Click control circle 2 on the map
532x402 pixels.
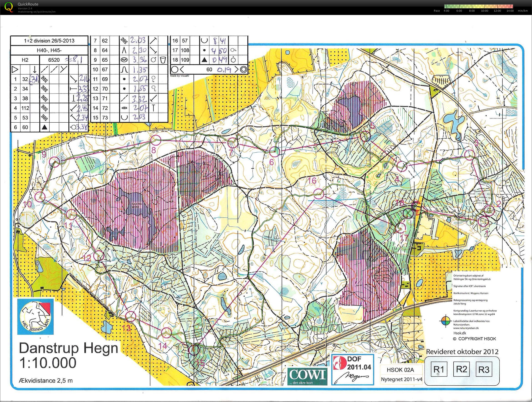489,210
